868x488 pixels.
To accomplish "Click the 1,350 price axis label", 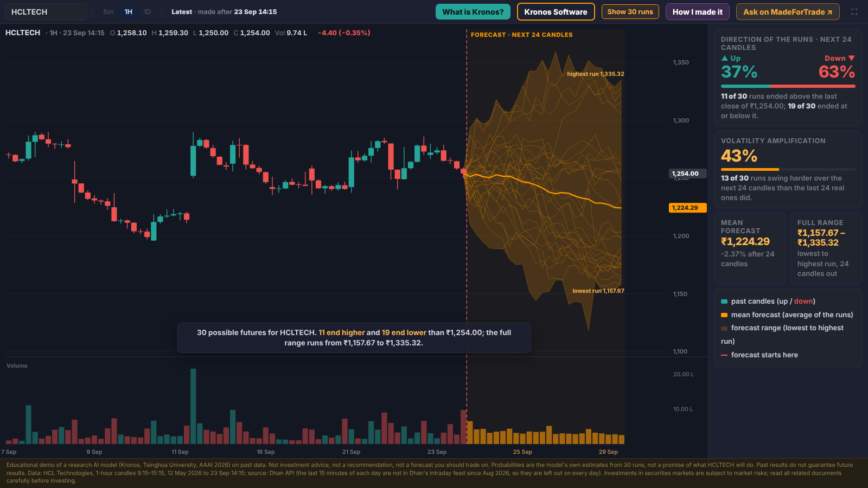I will pyautogui.click(x=681, y=62).
